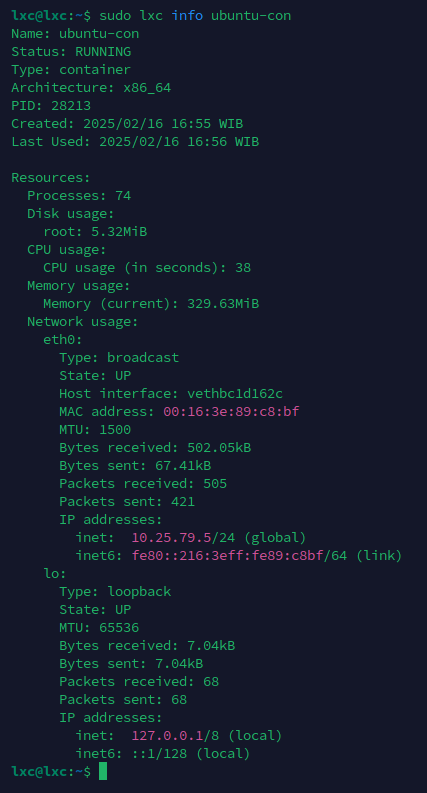427x793 pixels.
Task: Click the PID value 28213
Action: [71, 106]
